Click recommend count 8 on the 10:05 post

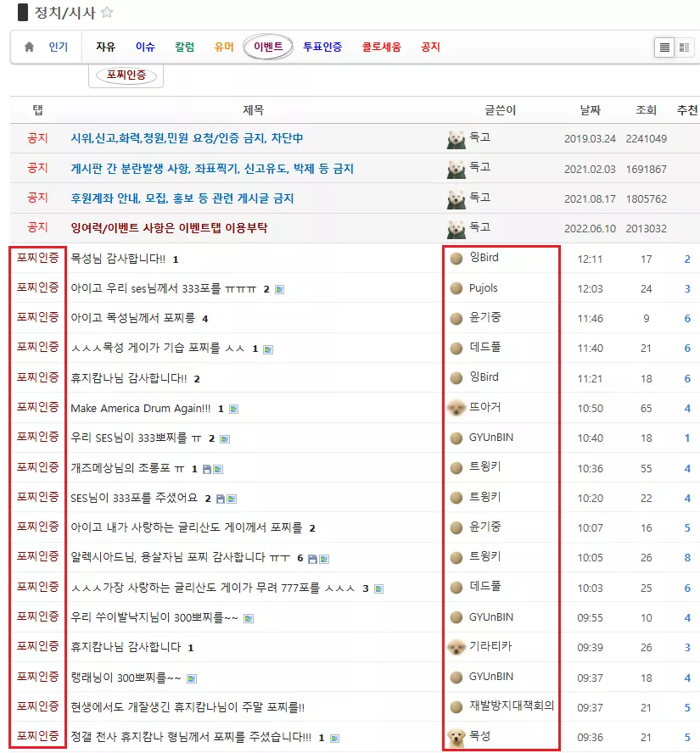pyautogui.click(x=687, y=558)
